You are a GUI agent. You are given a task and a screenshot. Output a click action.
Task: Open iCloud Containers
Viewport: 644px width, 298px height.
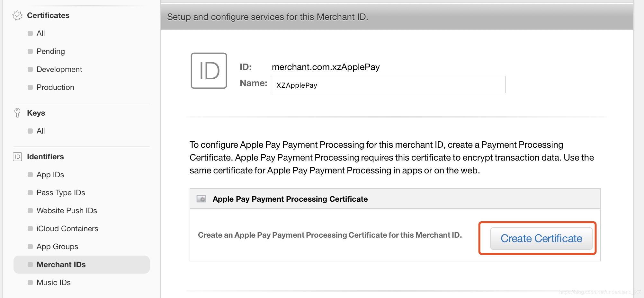click(67, 229)
